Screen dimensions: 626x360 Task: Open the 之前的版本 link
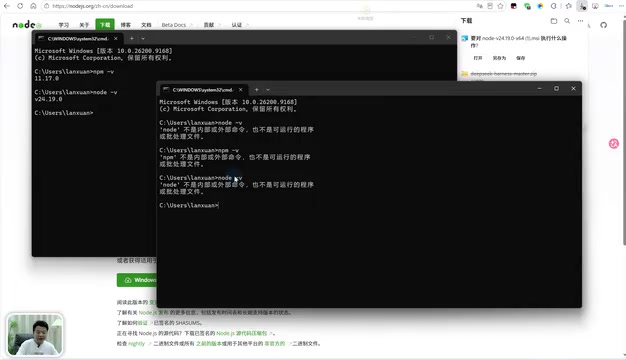[209, 344]
